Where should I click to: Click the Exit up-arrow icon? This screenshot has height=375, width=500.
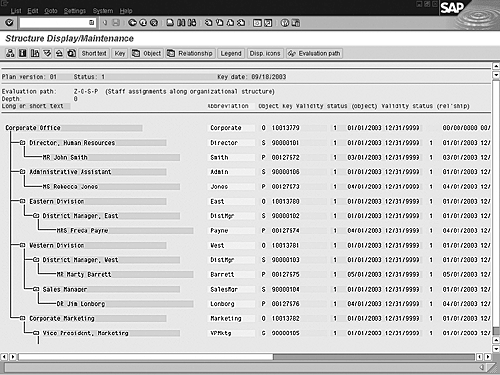[x=143, y=23]
